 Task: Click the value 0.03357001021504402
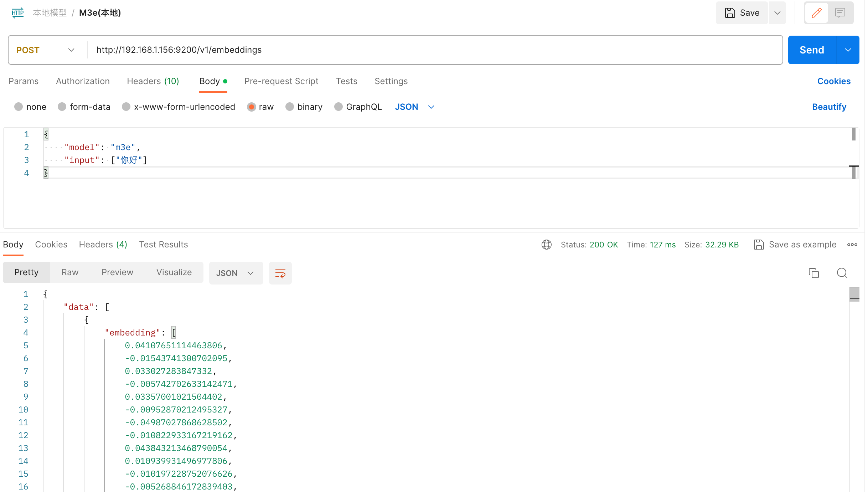[x=173, y=397]
